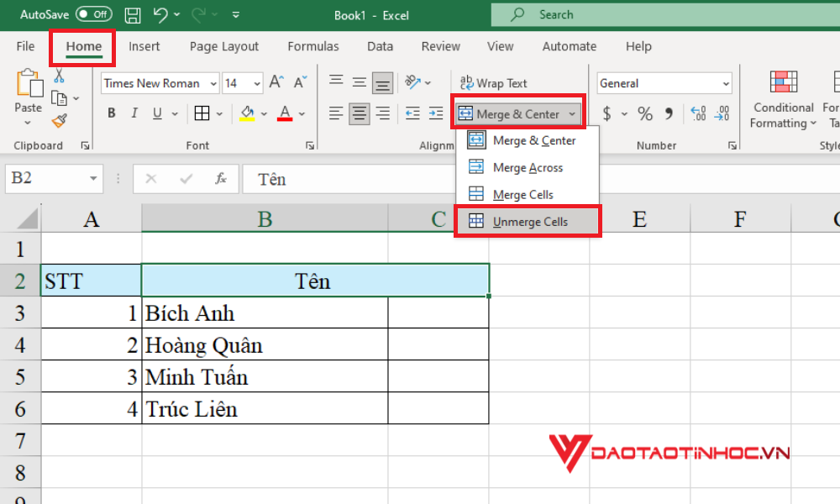
Task: Switch to the Insert tab
Action: [x=144, y=46]
